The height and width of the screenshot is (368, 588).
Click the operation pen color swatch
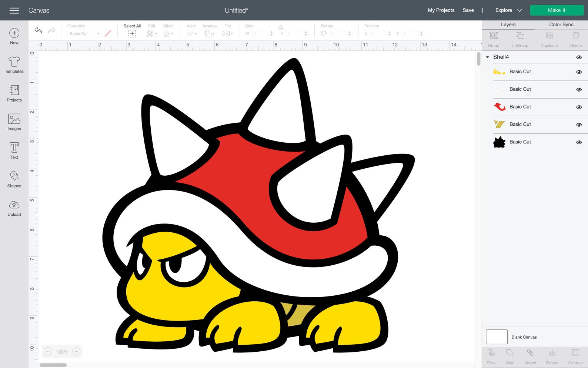point(108,34)
